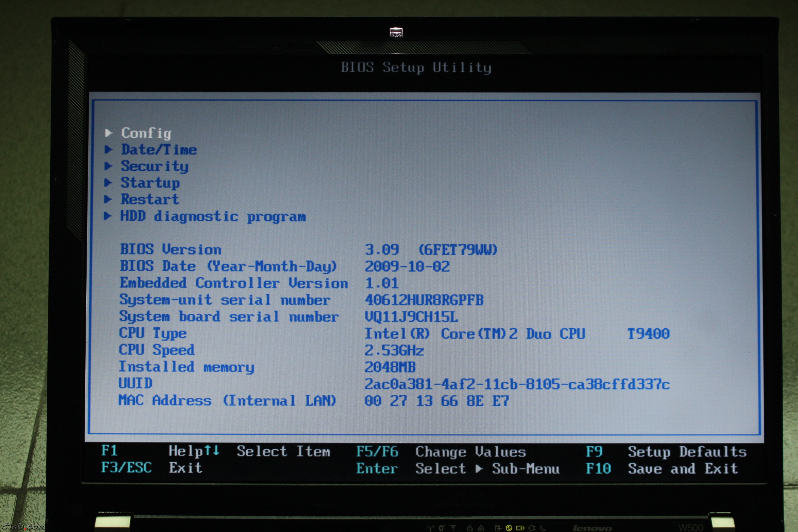This screenshot has height=532, width=798.
Task: Click System-unit serial number label
Action: [225, 300]
